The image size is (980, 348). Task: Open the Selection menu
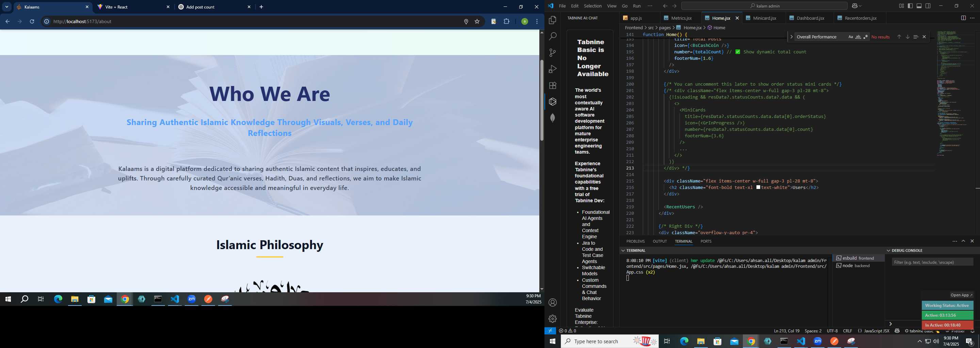(x=593, y=6)
